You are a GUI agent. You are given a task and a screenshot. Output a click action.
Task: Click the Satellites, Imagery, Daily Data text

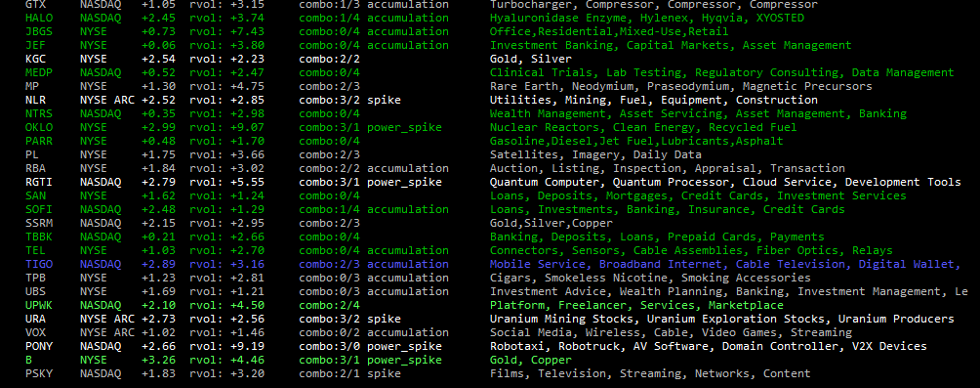(x=595, y=155)
